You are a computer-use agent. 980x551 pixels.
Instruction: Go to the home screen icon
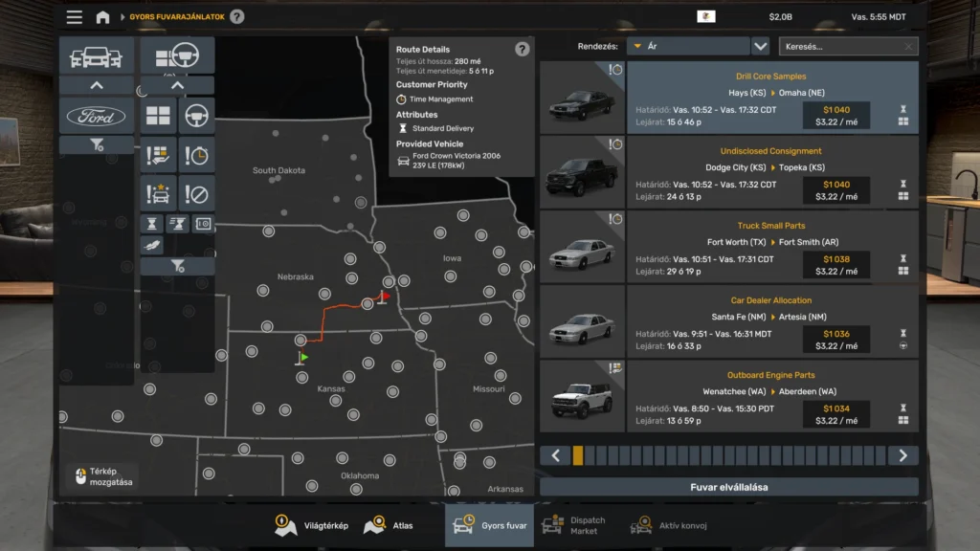[102, 17]
